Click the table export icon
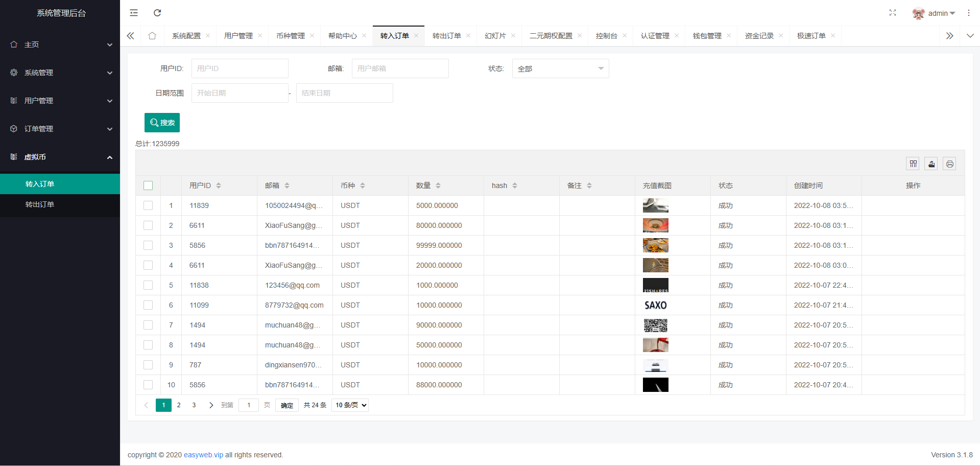Screen dimensions: 980x466 (x=931, y=164)
